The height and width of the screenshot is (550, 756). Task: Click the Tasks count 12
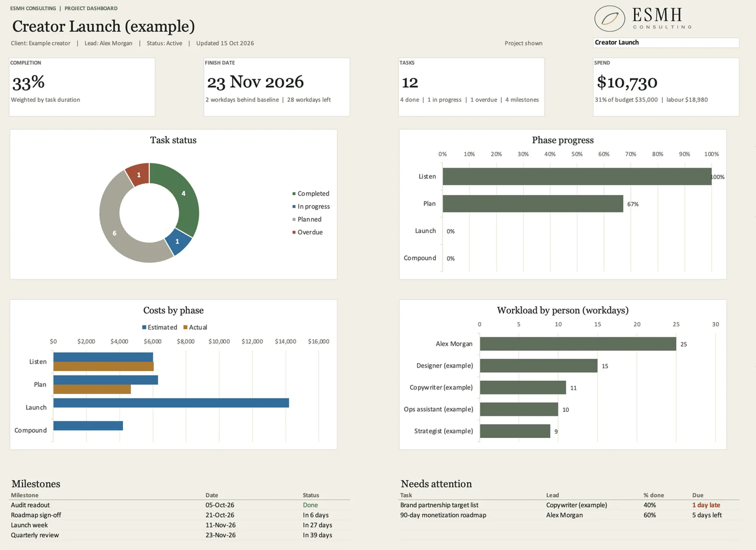pos(410,82)
